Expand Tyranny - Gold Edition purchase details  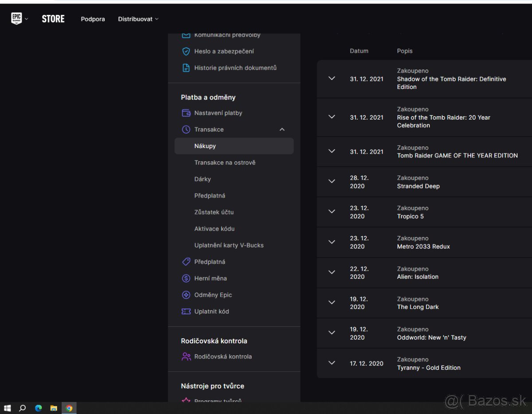(x=332, y=363)
